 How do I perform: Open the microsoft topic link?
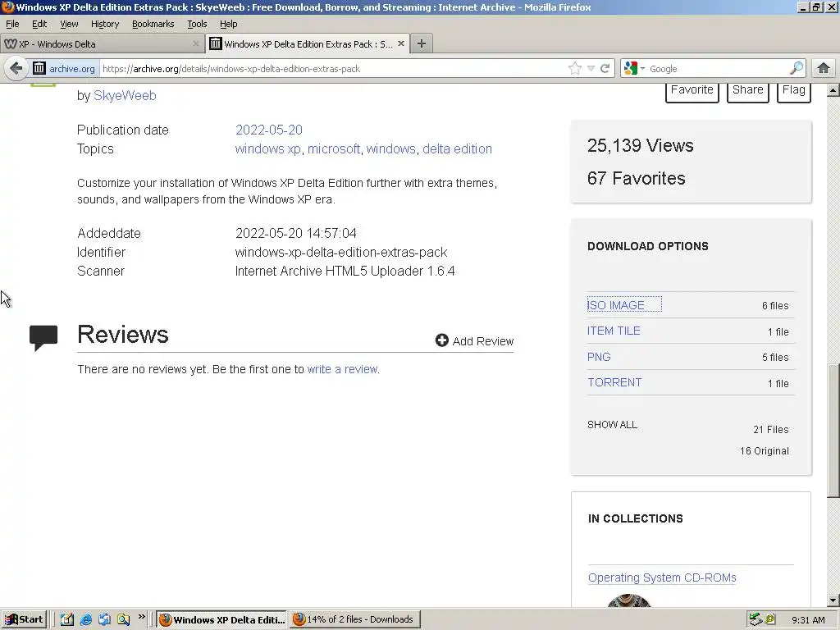pos(334,149)
